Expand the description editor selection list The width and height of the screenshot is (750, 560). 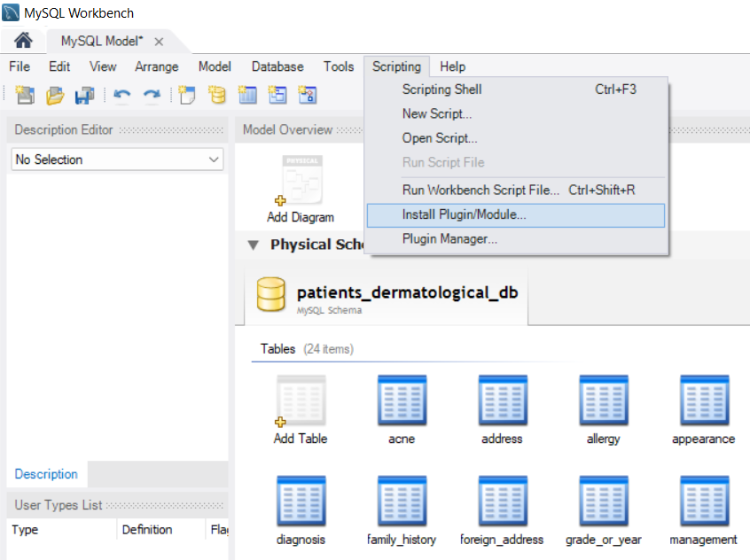(213, 159)
